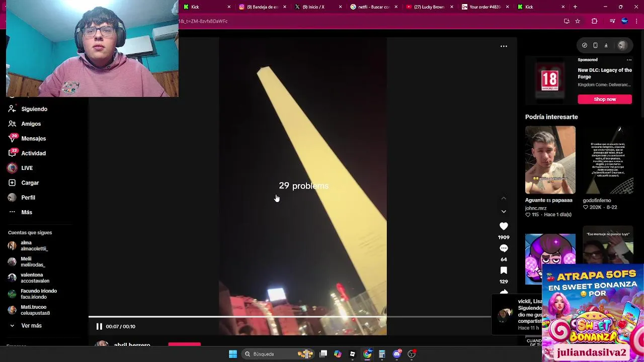The width and height of the screenshot is (644, 362).
Task: Go to next video with down chevron
Action: pos(504,212)
